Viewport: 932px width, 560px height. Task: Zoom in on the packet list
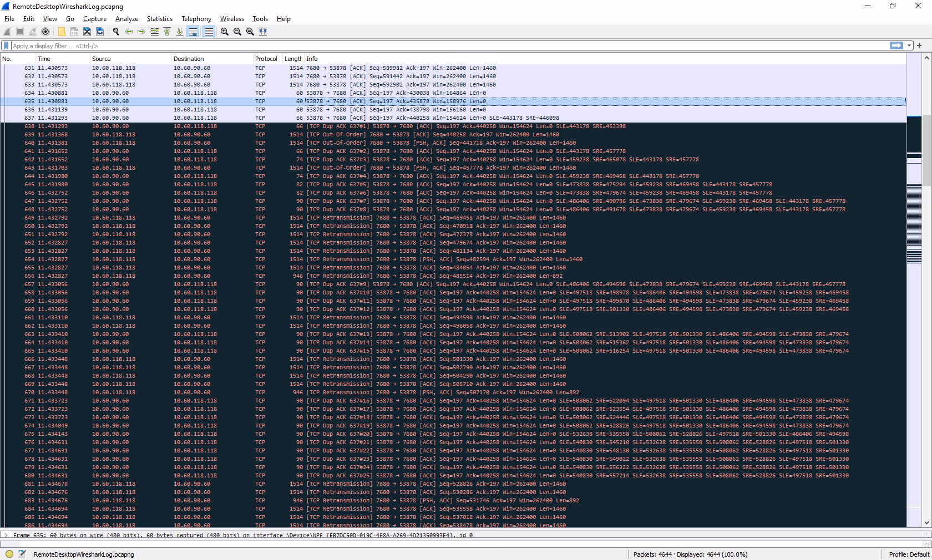click(224, 32)
